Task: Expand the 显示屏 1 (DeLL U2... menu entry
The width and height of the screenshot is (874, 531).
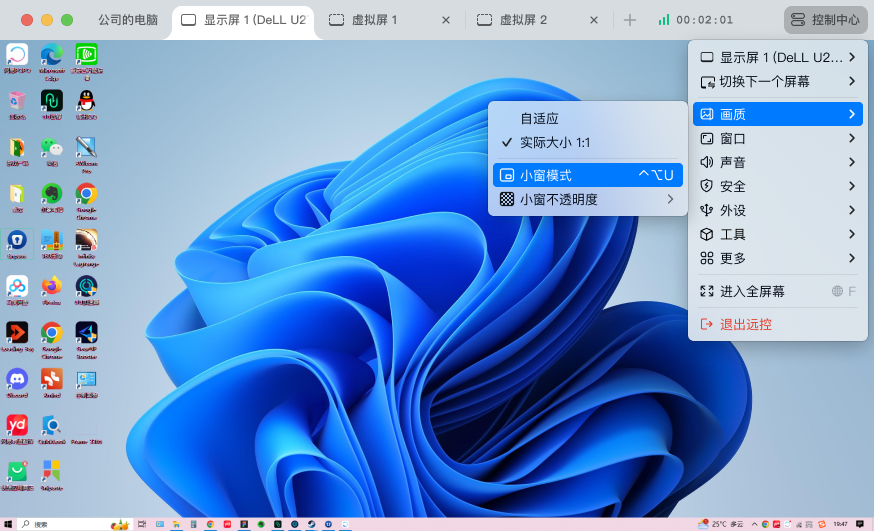Action: [x=778, y=57]
